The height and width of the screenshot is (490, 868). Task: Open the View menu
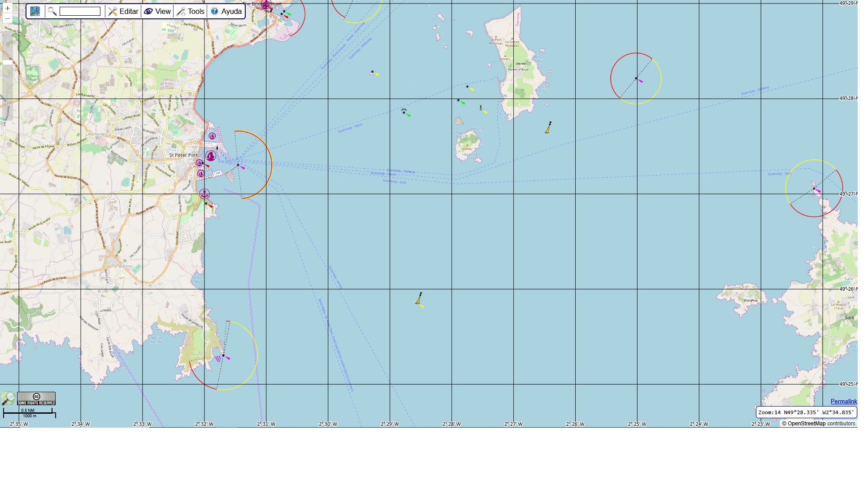157,11
